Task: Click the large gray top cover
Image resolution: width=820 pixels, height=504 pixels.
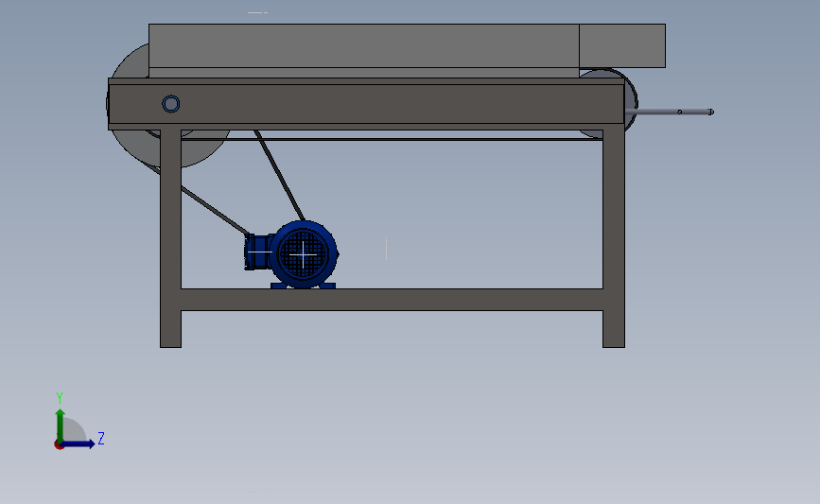Action: click(x=364, y=45)
